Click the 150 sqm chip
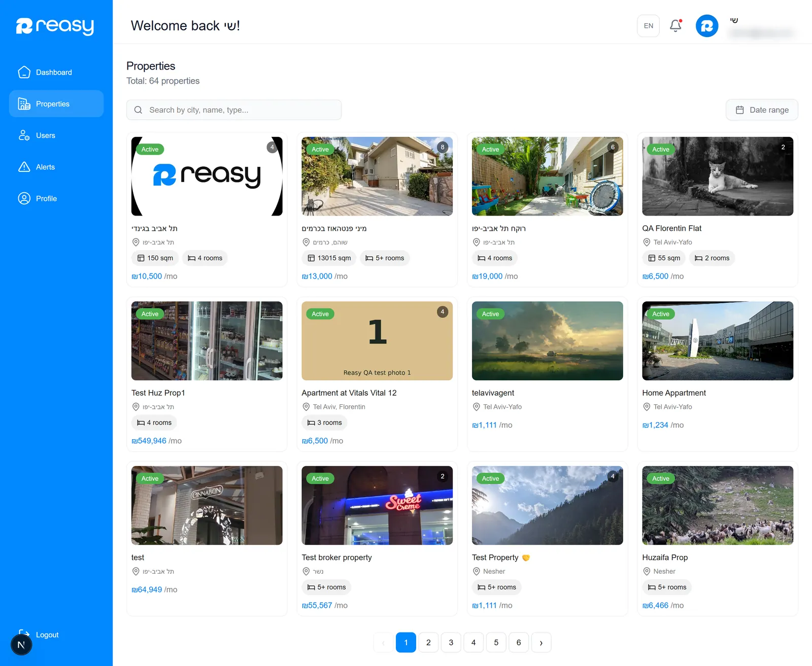This screenshot has height=666, width=812. point(155,258)
